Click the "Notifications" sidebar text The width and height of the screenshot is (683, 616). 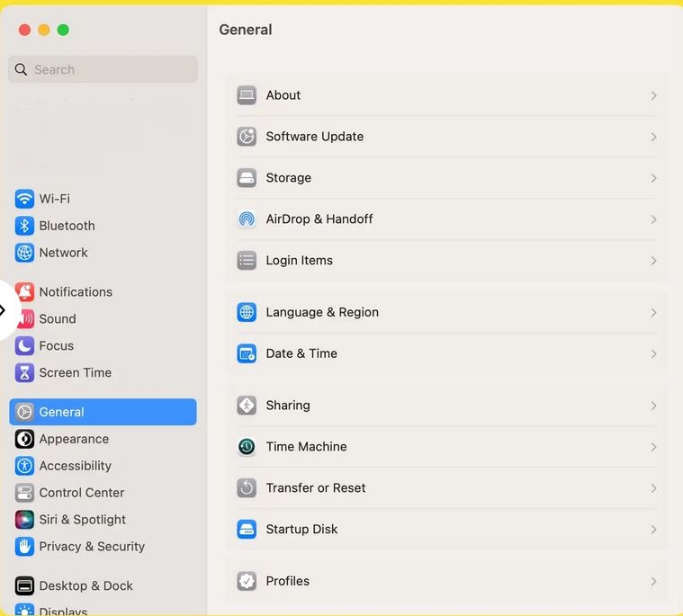click(x=76, y=292)
